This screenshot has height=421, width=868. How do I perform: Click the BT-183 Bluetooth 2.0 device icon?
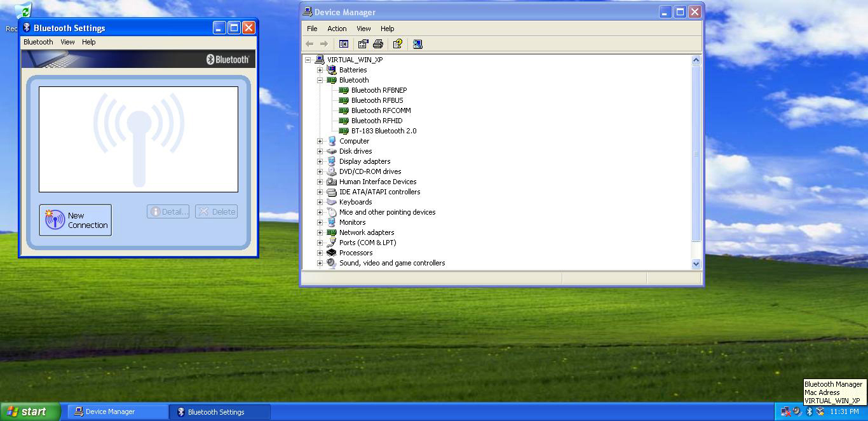(344, 131)
